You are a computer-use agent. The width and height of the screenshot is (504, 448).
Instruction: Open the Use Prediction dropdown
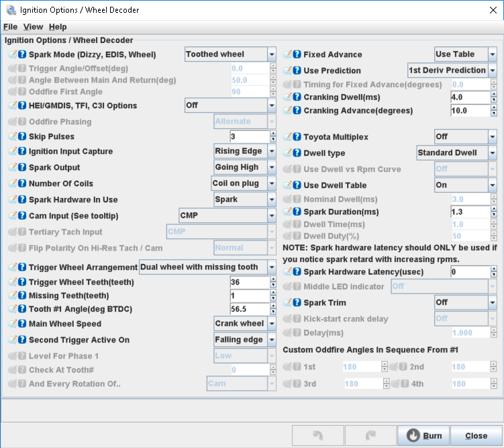492,71
